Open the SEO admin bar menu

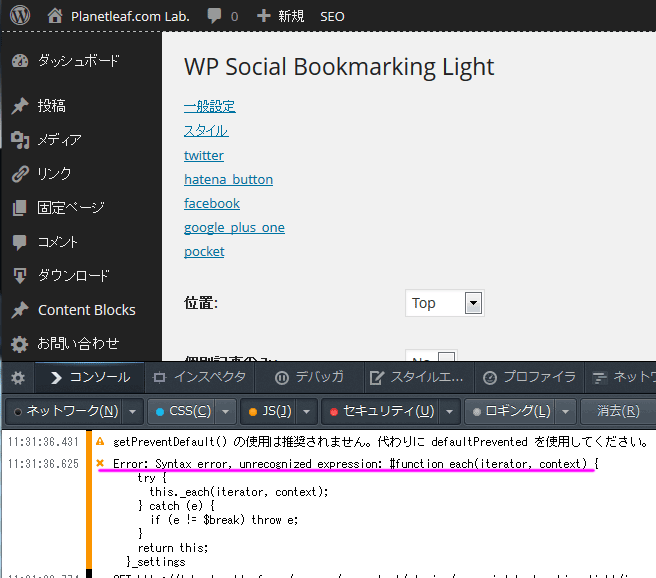(x=332, y=17)
